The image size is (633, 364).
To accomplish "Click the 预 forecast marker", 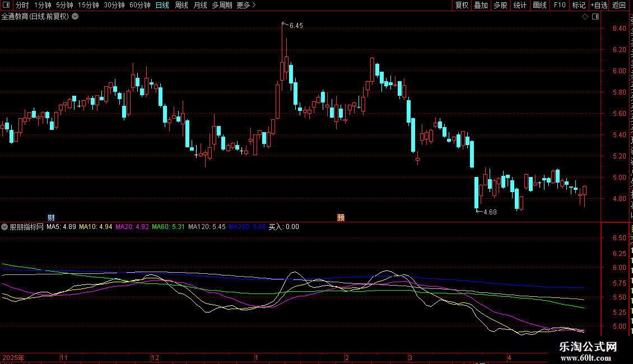I will coord(341,217).
